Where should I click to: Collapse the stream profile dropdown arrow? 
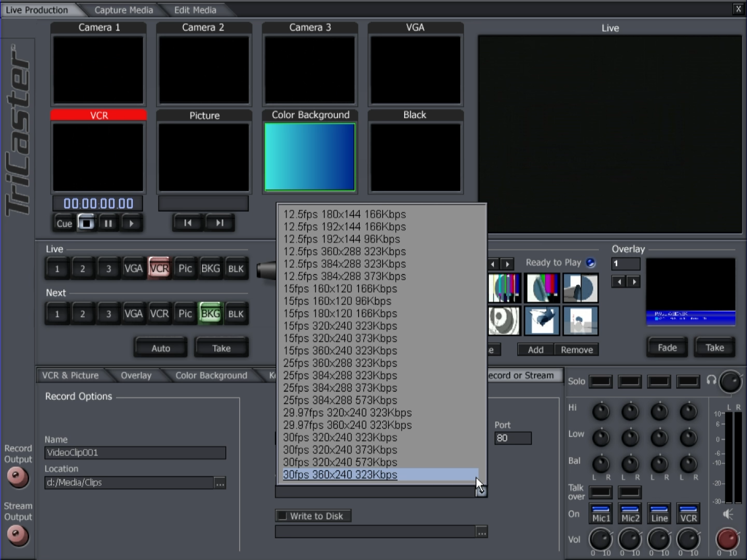click(481, 492)
